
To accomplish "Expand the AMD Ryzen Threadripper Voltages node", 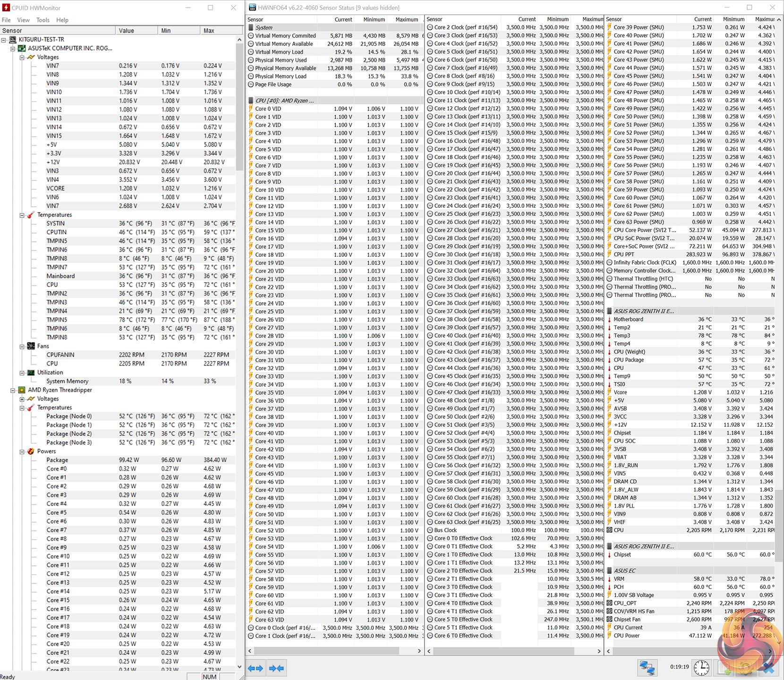I will 22,399.
